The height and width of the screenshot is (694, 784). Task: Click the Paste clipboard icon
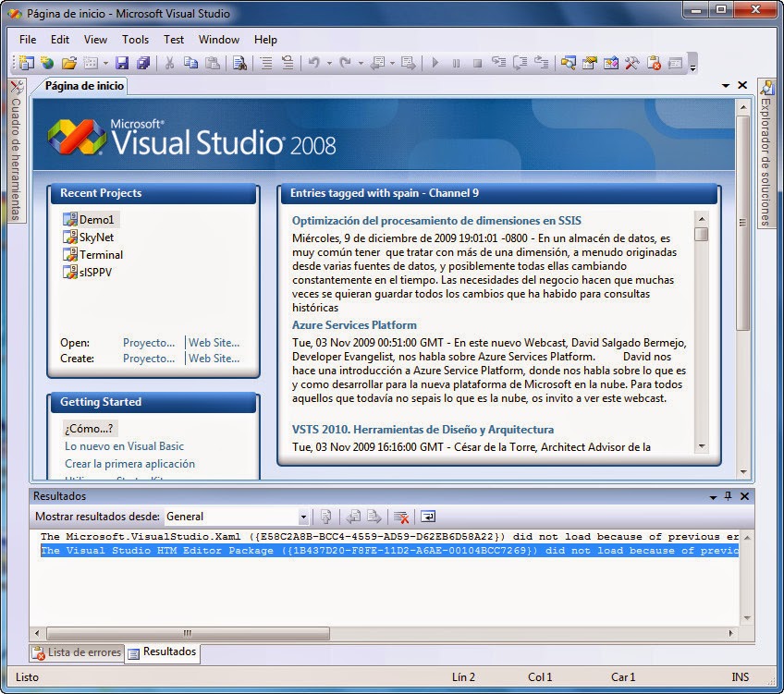(213, 63)
